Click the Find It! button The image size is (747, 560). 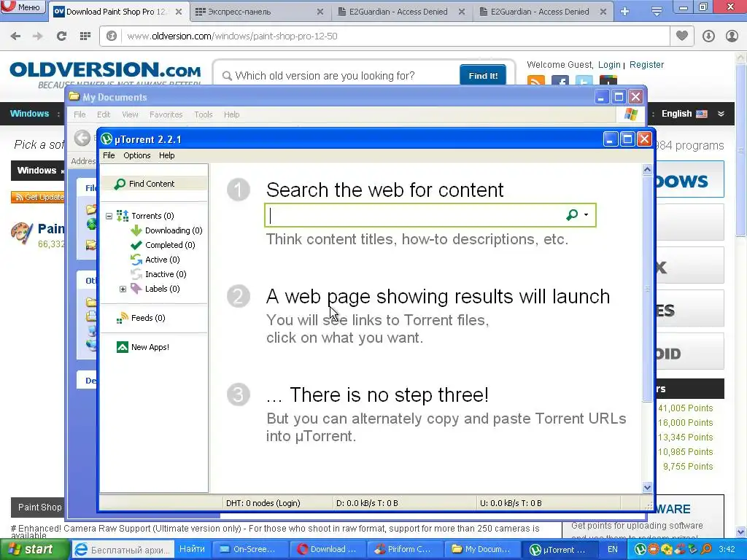483,75
